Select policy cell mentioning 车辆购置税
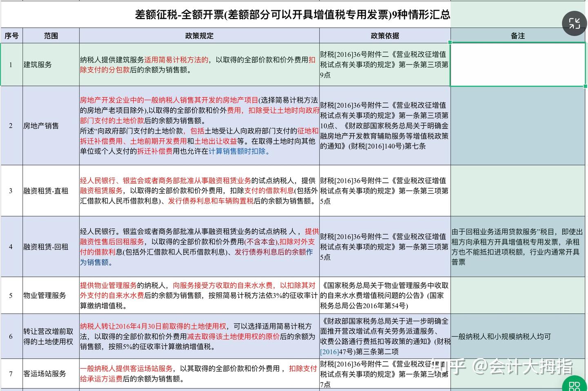This screenshot has width=588, height=391. [x=199, y=191]
